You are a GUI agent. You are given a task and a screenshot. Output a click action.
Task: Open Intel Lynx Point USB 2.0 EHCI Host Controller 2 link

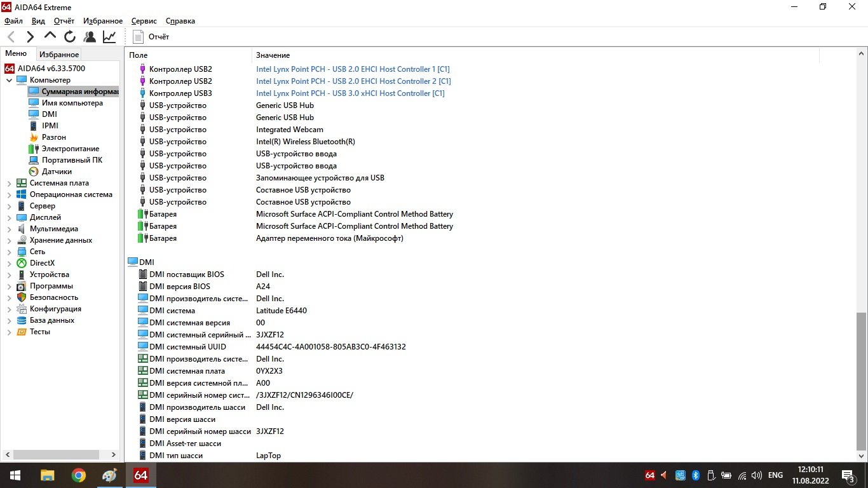tap(353, 81)
